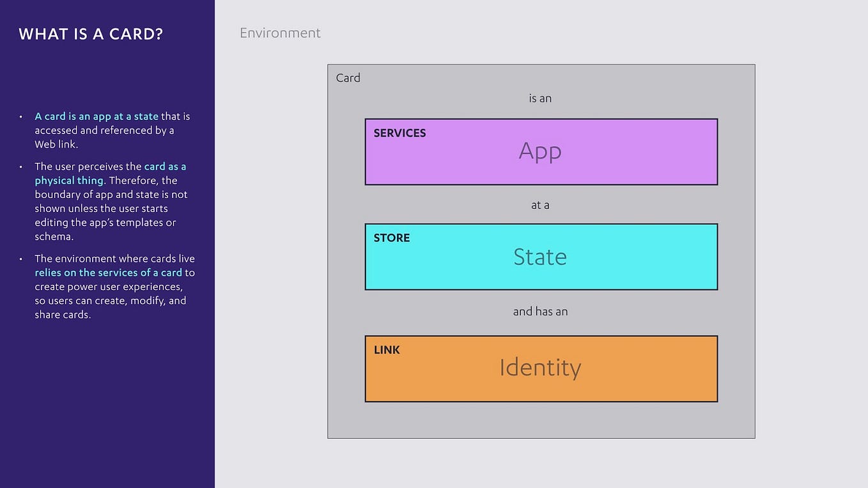
Task: Select the purple App services block
Action: click(541, 151)
